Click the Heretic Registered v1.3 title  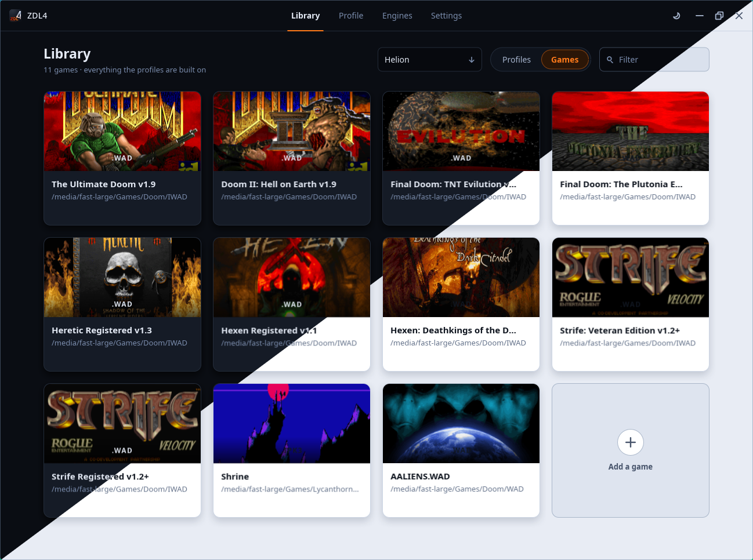pyautogui.click(x=102, y=330)
